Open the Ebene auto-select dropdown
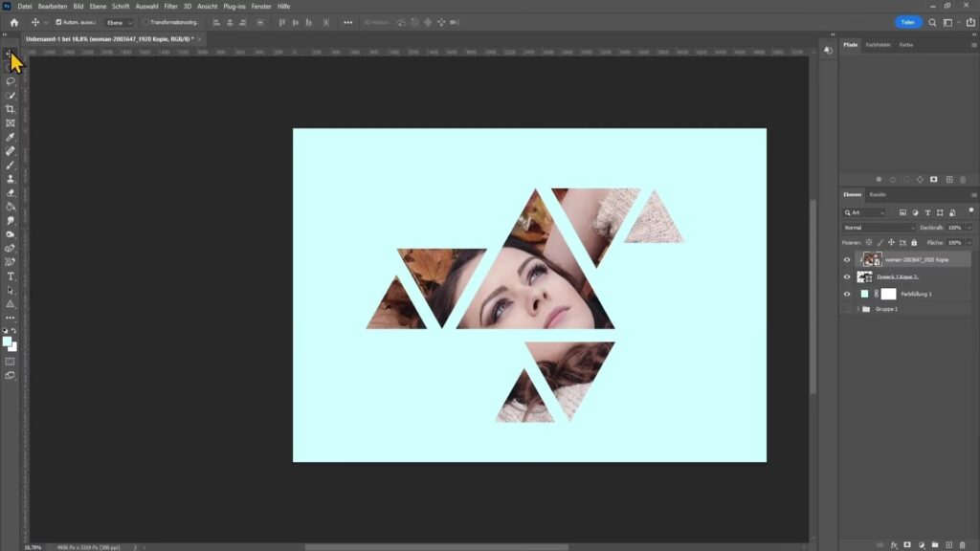 coord(119,22)
